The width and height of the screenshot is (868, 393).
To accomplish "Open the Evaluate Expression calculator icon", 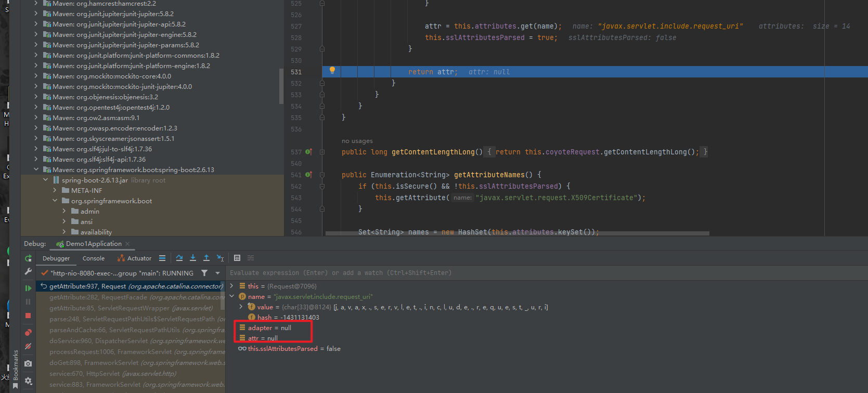I will (x=237, y=258).
